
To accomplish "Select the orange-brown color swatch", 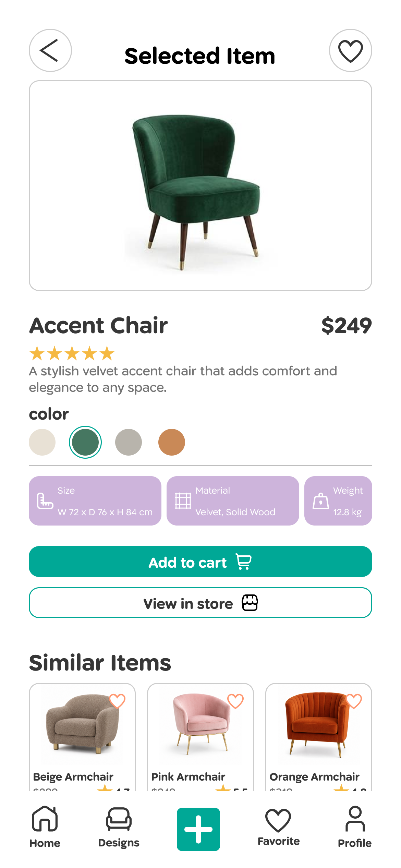I will point(172,442).
